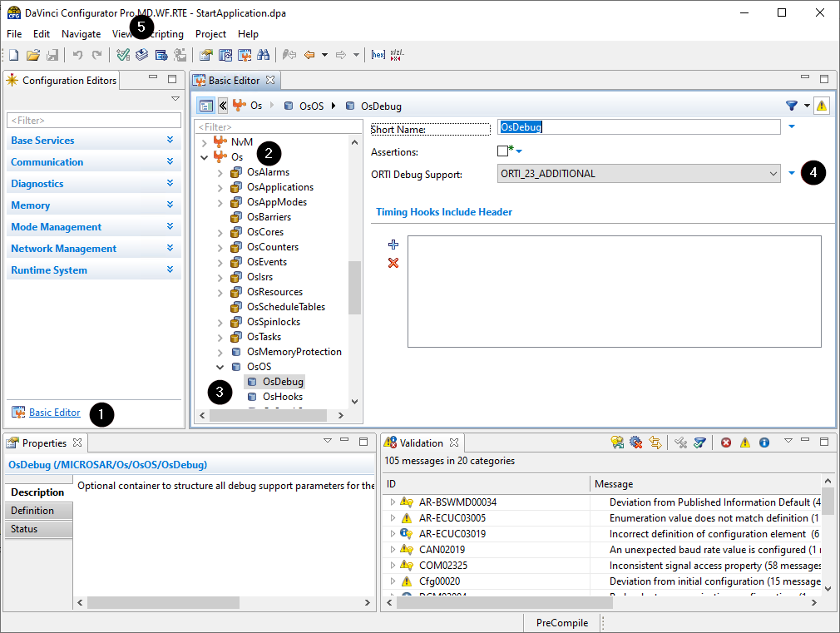Open the ORTI Debug Support combo box
840x633 pixels.
(639, 174)
